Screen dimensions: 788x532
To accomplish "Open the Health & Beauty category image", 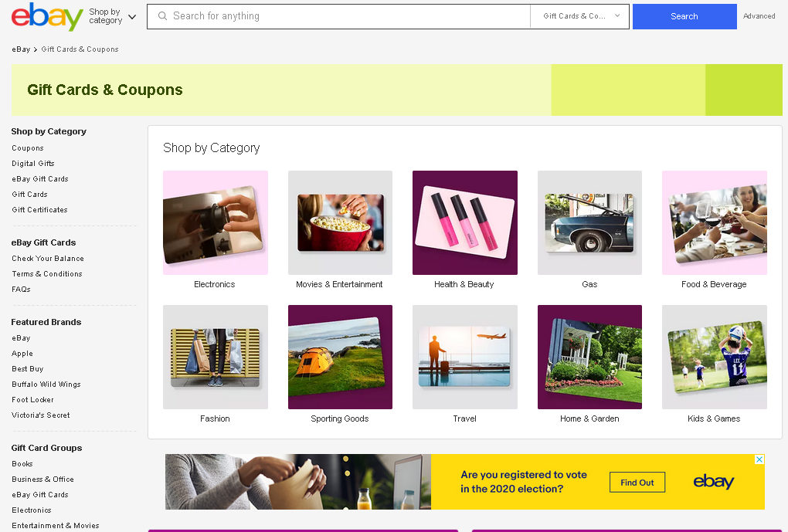I will tap(465, 222).
